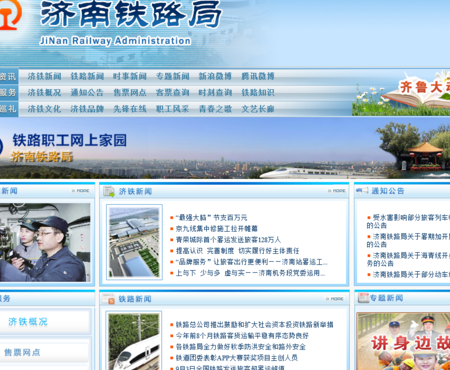The height and width of the screenshot is (370, 450).
Task: Open the railway station aerial thumbnail
Action: [x=134, y=242]
